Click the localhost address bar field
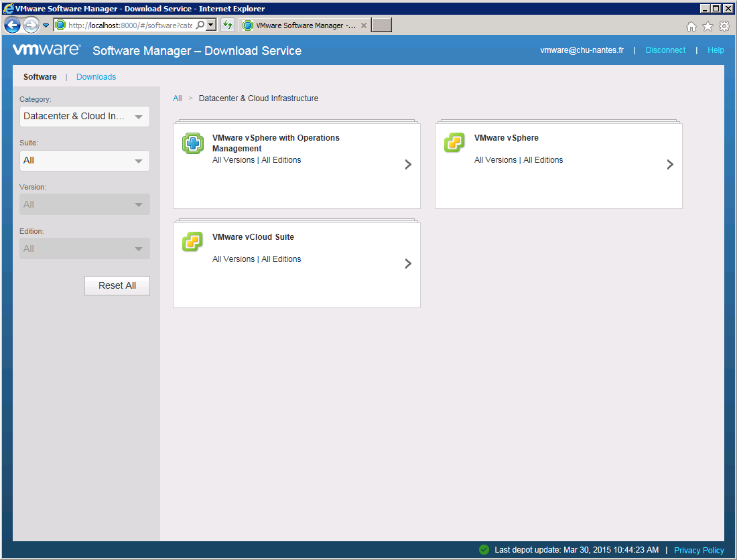Image resolution: width=737 pixels, height=560 pixels. click(x=129, y=25)
